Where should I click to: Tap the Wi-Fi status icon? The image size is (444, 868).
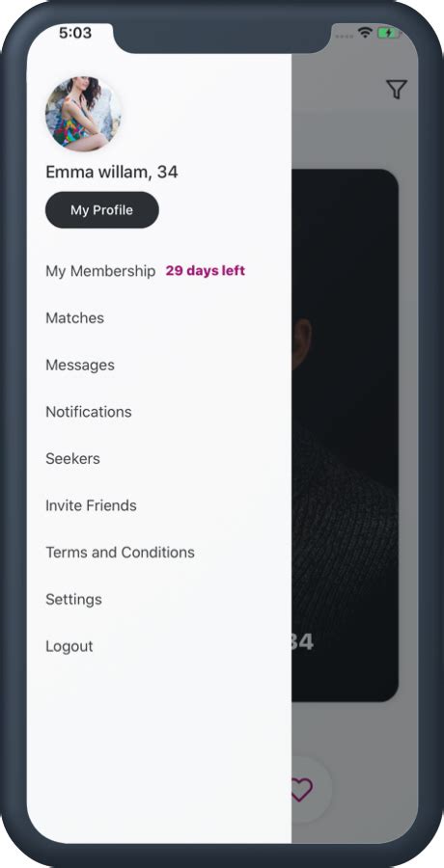365,33
